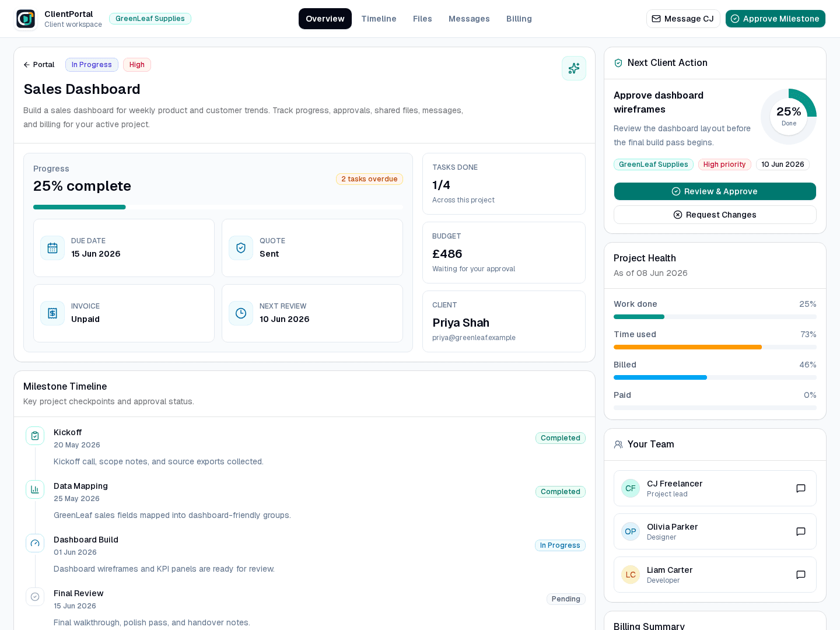Click the '2 tasks overdue' badge

[x=369, y=179]
